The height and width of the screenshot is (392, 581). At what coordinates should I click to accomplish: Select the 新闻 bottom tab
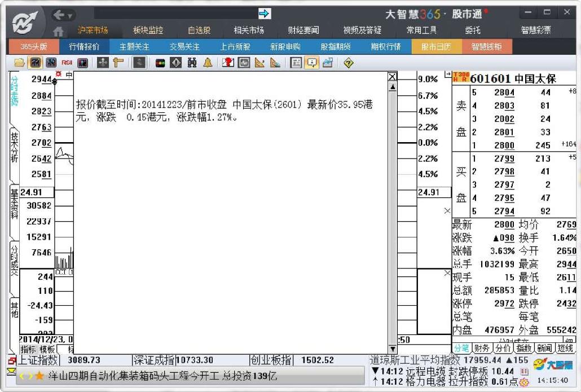click(544, 348)
